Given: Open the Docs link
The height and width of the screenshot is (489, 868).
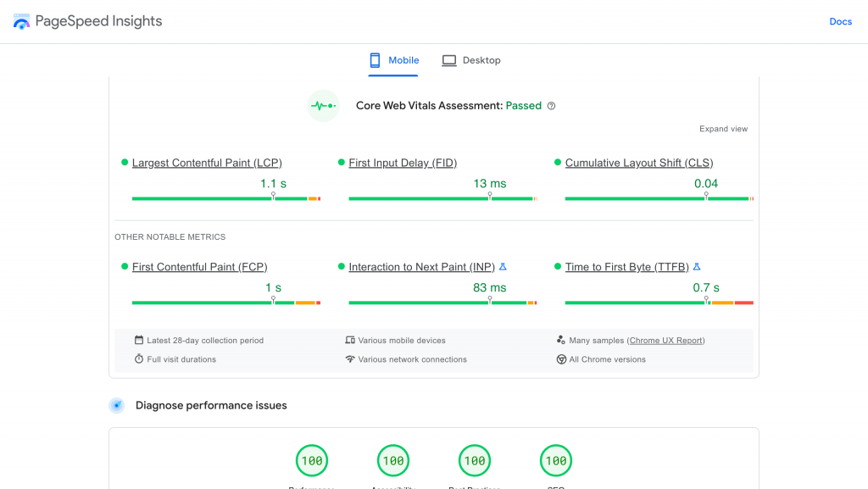Looking at the screenshot, I should pyautogui.click(x=840, y=21).
